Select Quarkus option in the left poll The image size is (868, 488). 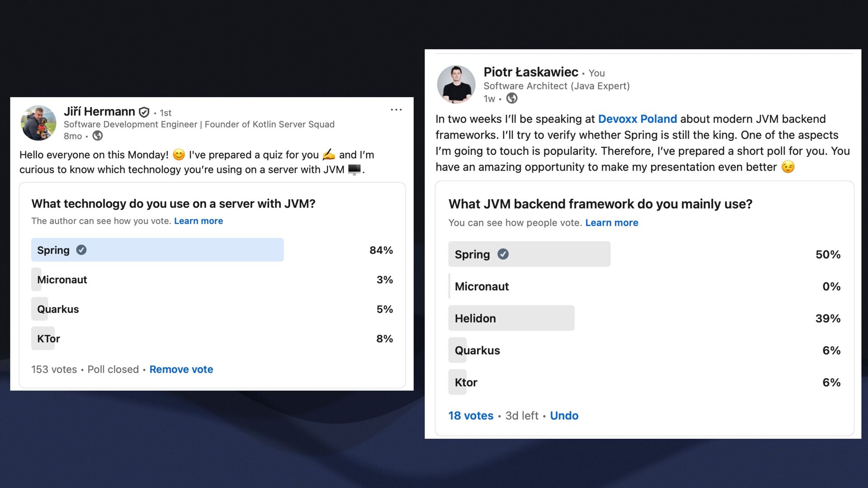pos(212,309)
